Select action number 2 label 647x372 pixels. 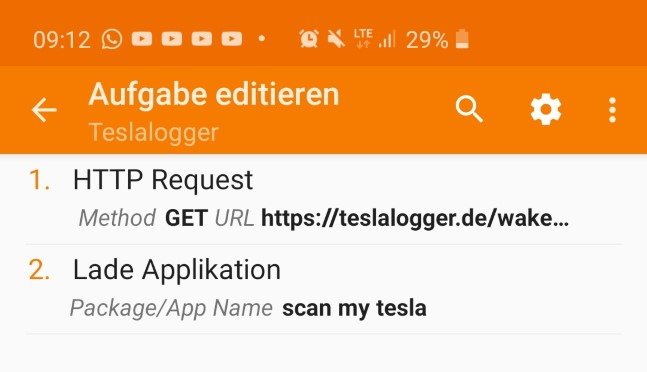(x=40, y=270)
